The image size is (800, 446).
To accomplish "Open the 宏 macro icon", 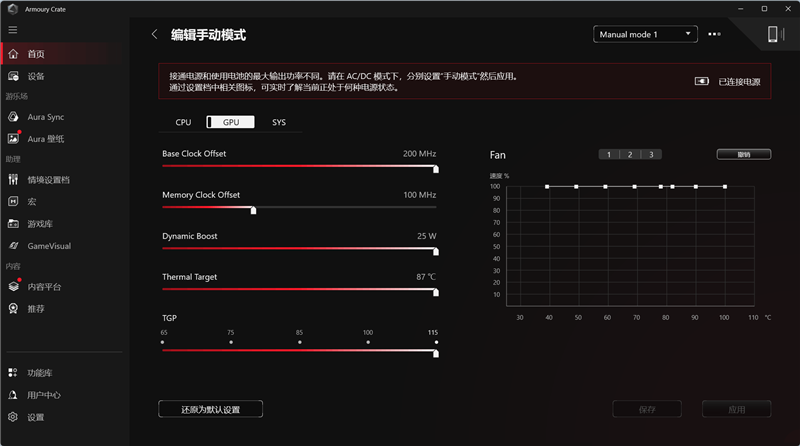I will (13, 202).
